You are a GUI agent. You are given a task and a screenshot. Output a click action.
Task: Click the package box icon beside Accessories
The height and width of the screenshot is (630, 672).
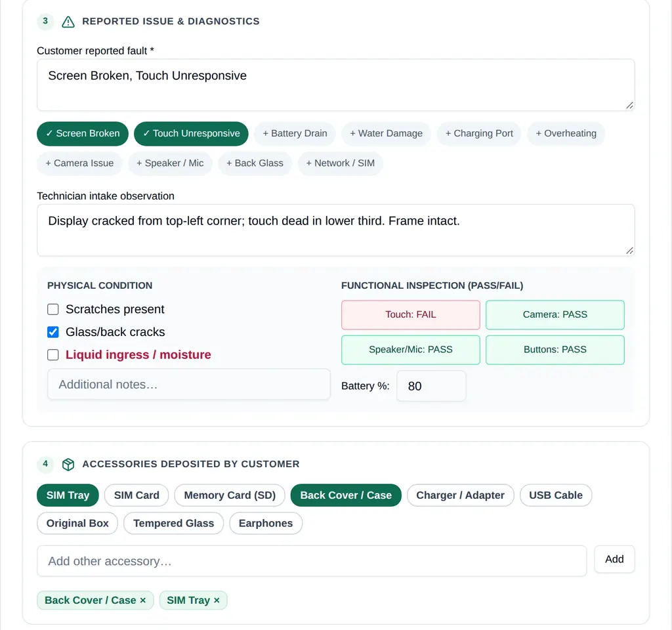click(x=68, y=464)
